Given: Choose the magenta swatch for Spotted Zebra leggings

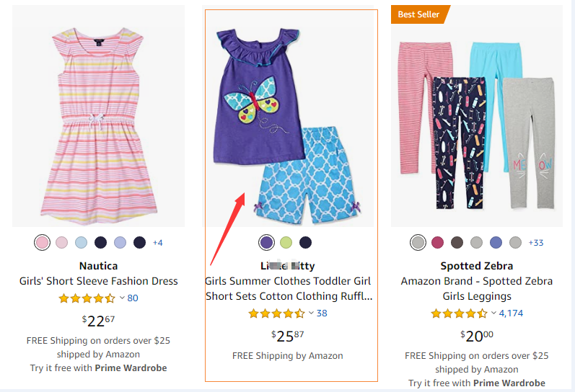Looking at the screenshot, I should 437,243.
